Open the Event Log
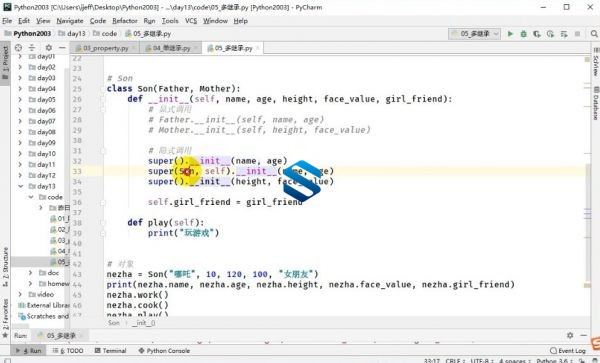 click(x=567, y=350)
